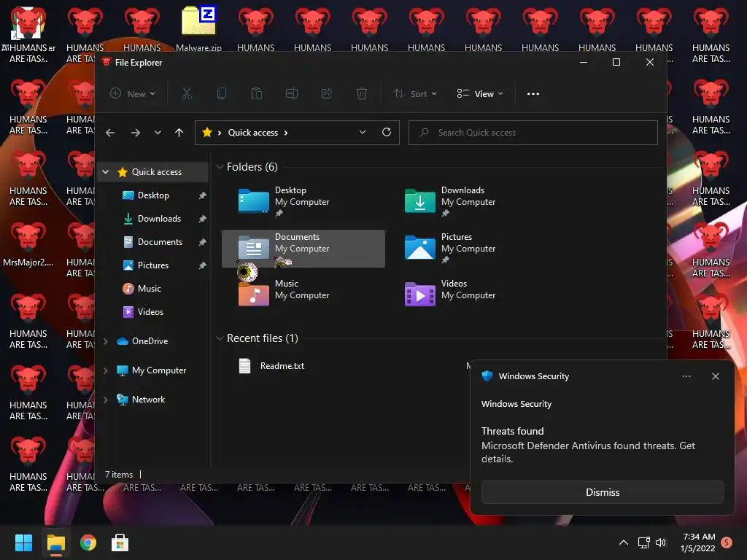Unpin Desktop from Quick access sidebar
This screenshot has width=747, height=560.
point(203,195)
